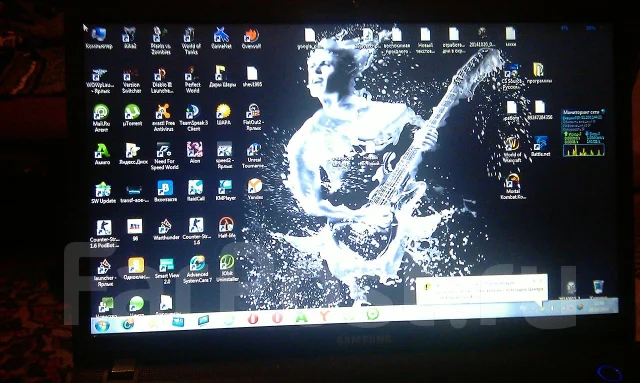
Task: Launch Diablo III Launcher shortcut
Action: coord(161,81)
